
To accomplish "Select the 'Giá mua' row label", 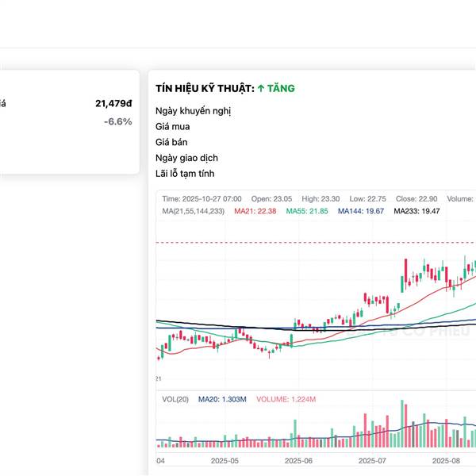I will click(173, 126).
